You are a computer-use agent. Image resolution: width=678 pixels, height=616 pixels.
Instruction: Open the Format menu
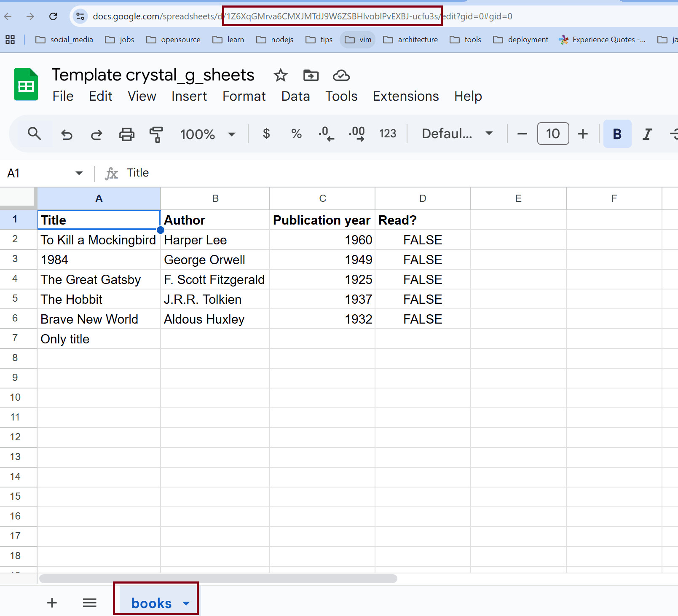click(244, 96)
